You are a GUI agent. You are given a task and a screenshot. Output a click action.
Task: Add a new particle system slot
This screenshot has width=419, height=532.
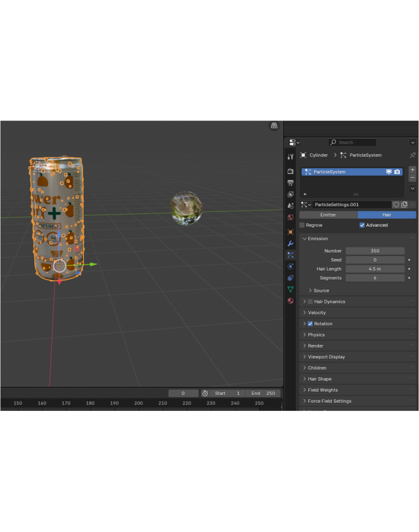point(412,170)
